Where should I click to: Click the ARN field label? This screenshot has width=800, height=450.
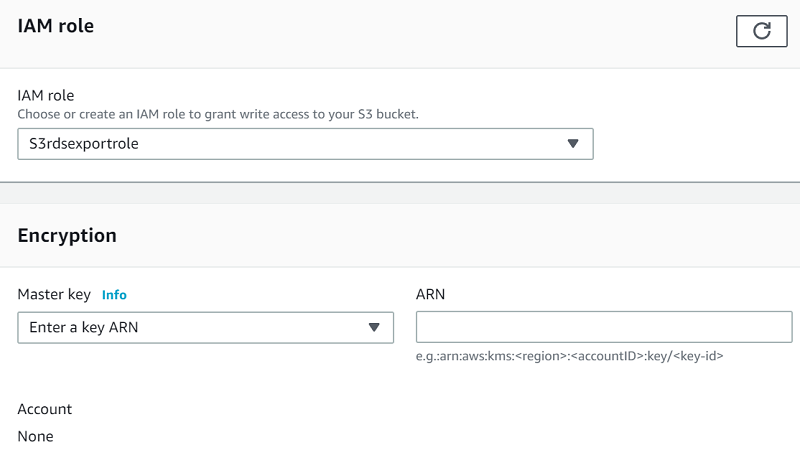pyautogui.click(x=430, y=295)
